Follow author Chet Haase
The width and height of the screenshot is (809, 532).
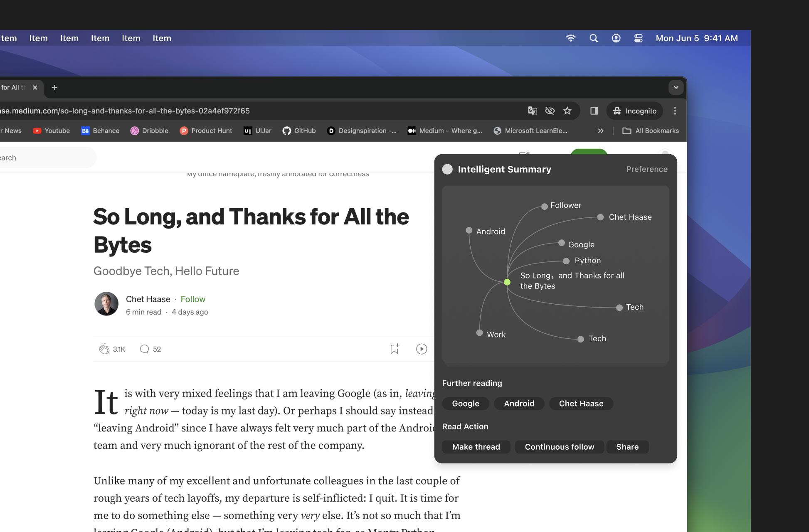click(192, 299)
